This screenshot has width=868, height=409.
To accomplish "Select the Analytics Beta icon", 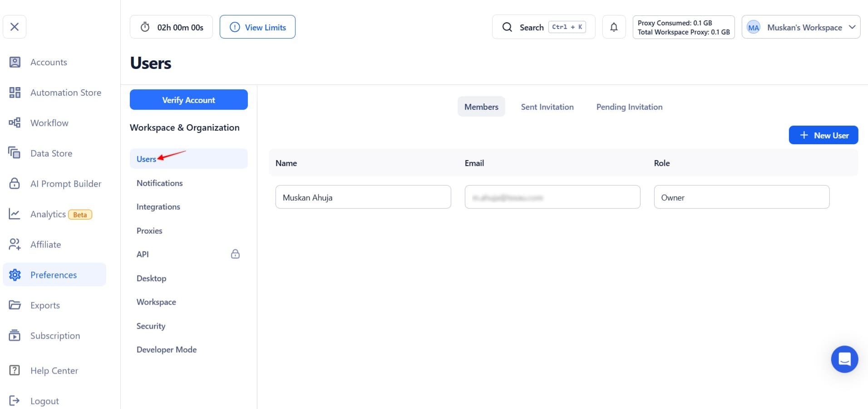I will (15, 214).
